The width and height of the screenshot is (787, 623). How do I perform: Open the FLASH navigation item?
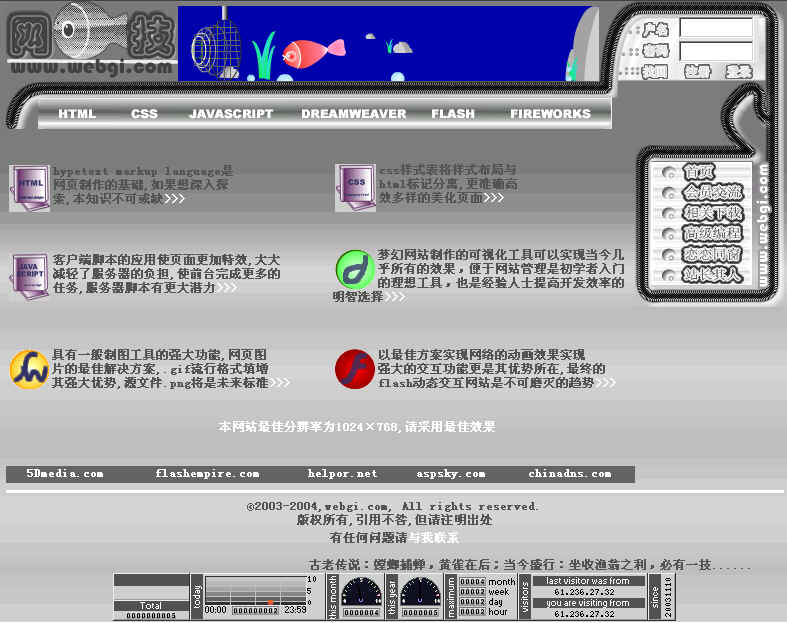453,114
